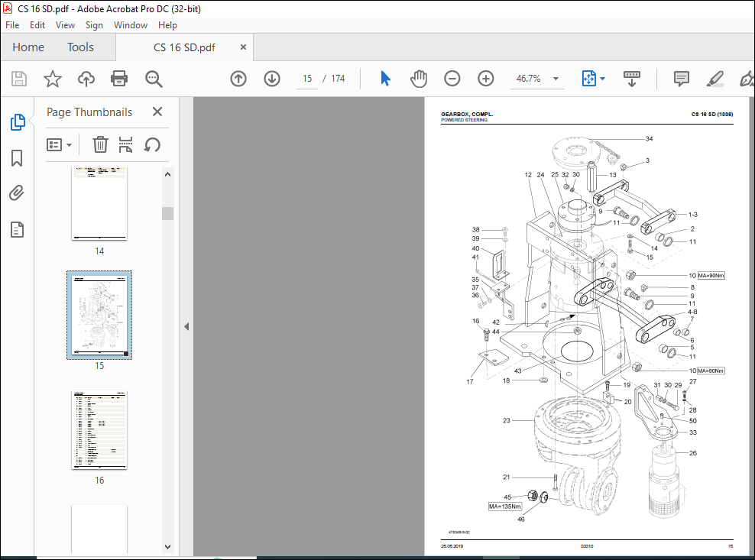This screenshot has height=560, width=755.
Task: Close the CS 16 SD.pdf tab
Action: pyautogui.click(x=243, y=47)
